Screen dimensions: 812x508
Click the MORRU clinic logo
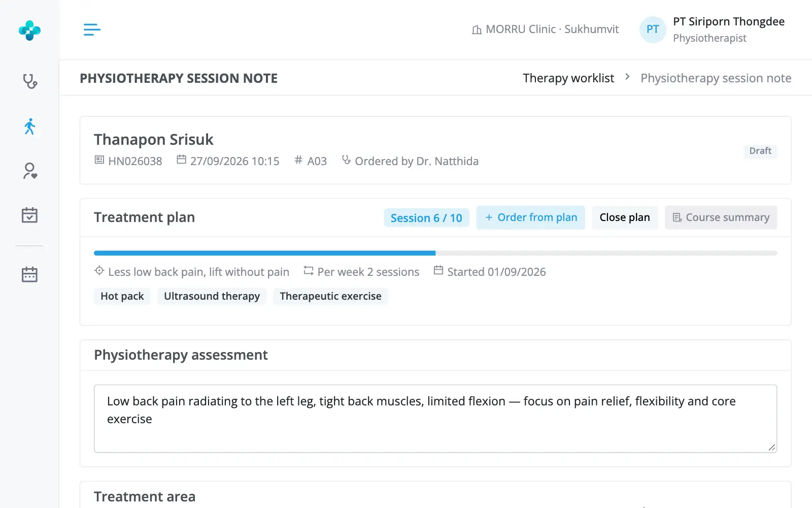[x=29, y=30]
